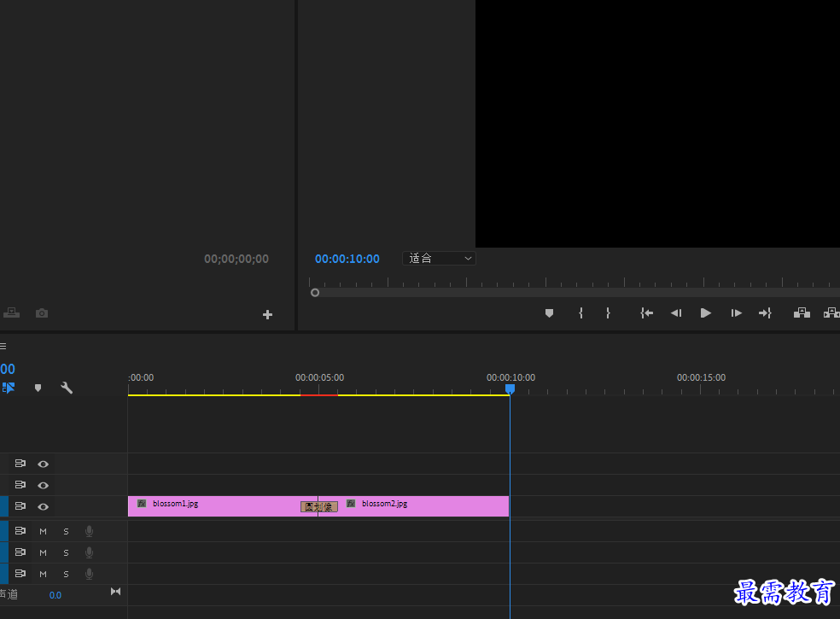Click the timeline playhead at 00:00:10:00

(510, 388)
